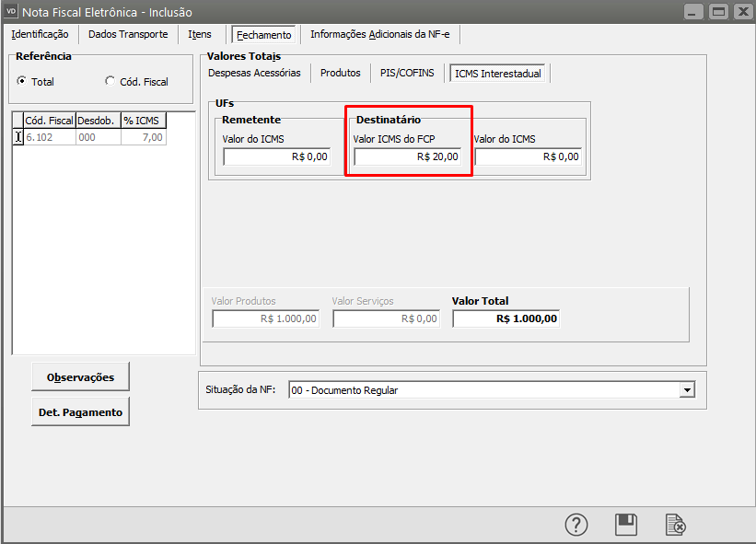Click the Valor Total field
The height and width of the screenshot is (544, 756).
click(506, 318)
